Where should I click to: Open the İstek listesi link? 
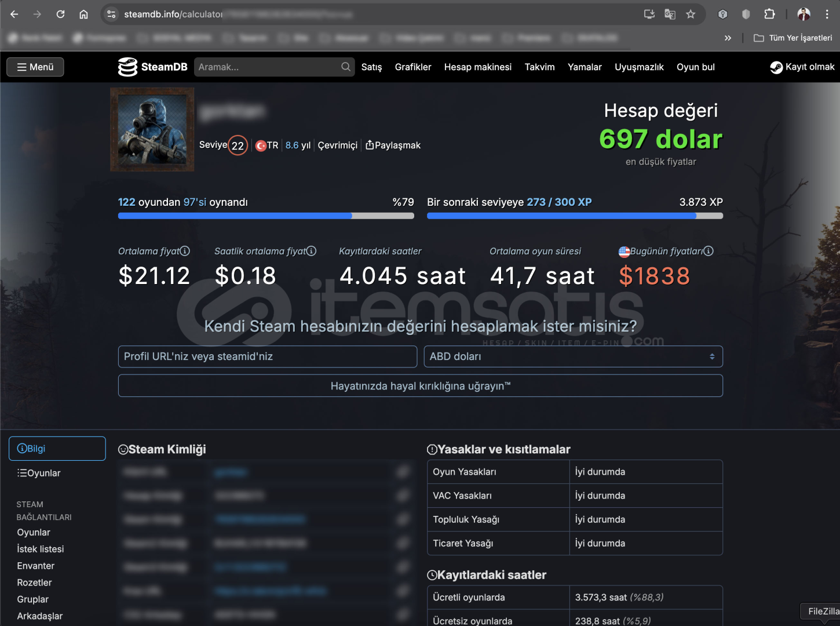click(41, 549)
